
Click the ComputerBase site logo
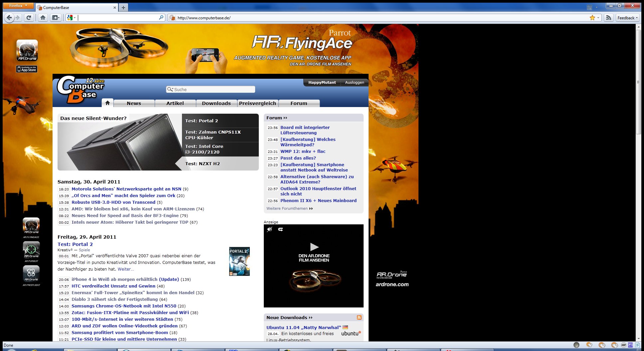[80, 89]
